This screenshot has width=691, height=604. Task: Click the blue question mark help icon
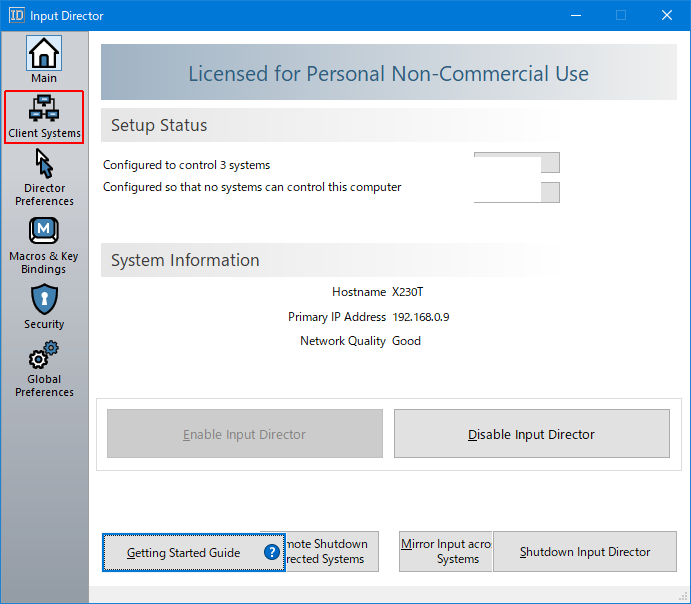pos(271,552)
